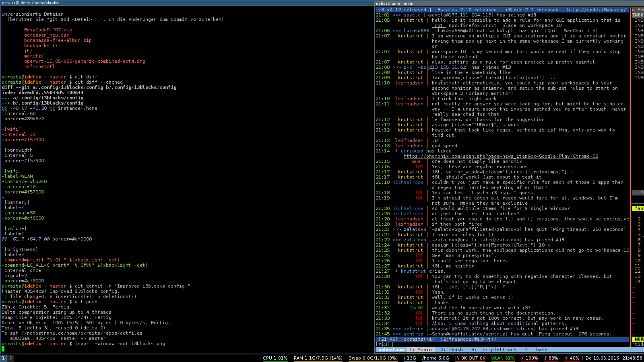The image size is (644, 362).
Task: Select tmux window '3: sc-pfettrach'
Action: tap(494, 350)
